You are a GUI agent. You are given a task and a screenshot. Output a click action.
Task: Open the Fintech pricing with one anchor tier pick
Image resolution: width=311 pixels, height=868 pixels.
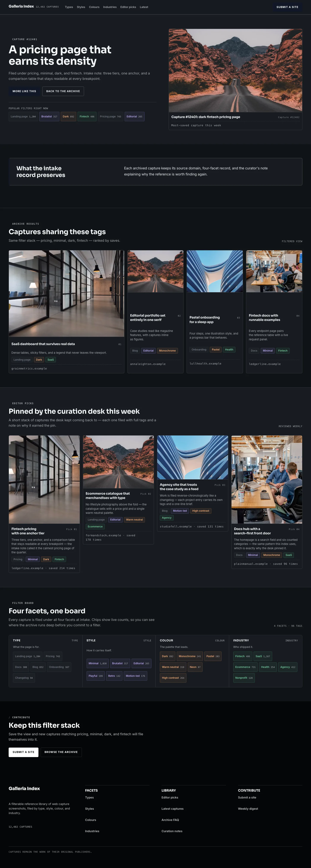point(28,531)
